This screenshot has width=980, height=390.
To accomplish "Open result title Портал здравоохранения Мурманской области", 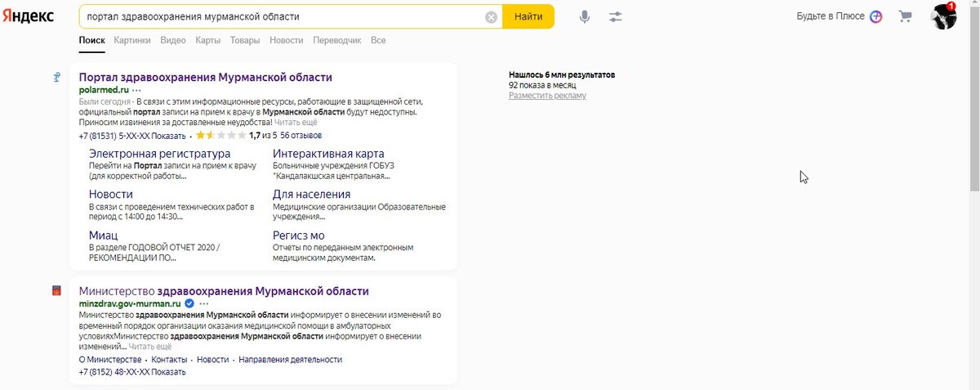I will pyautogui.click(x=206, y=78).
